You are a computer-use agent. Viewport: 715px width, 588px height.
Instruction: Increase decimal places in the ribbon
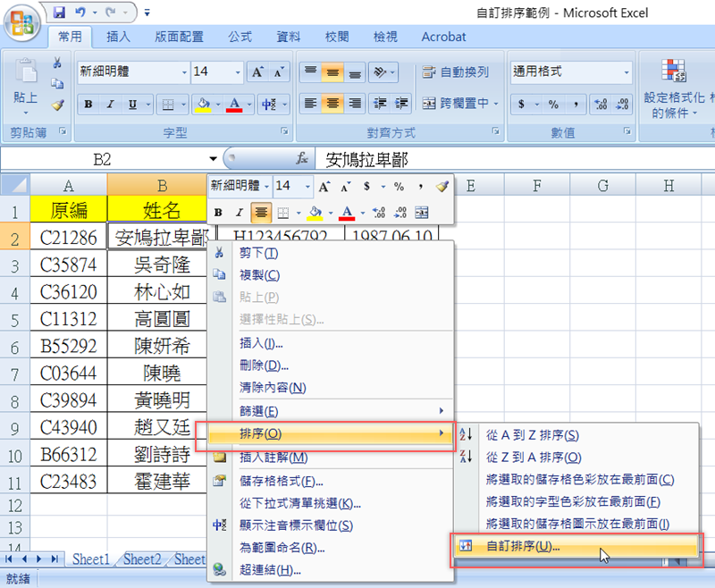[x=601, y=105]
